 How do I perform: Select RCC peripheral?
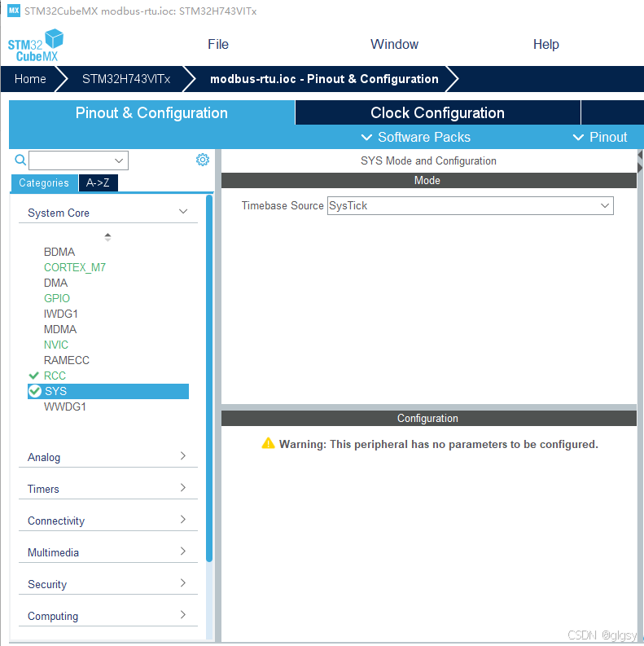55,376
